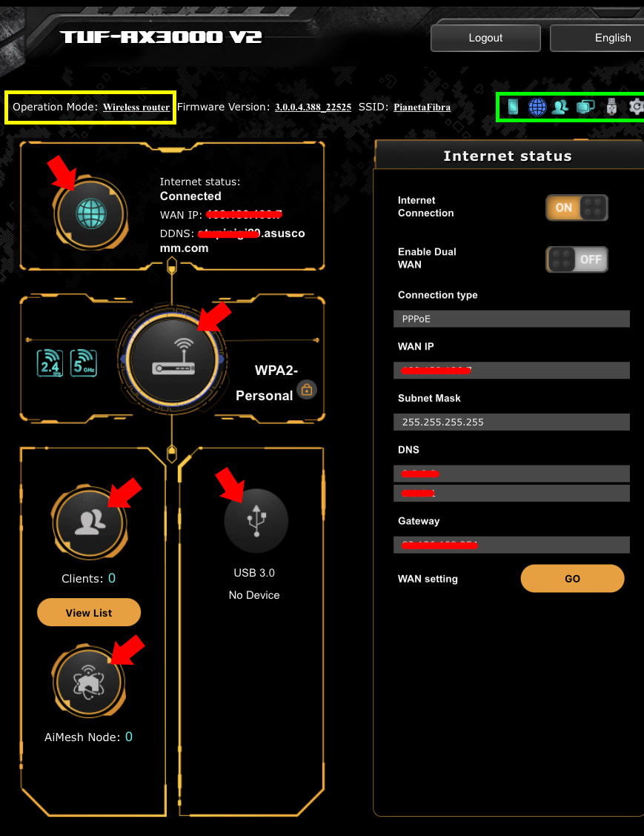The height and width of the screenshot is (836, 644).
Task: Click the second DNS server field
Action: click(512, 493)
